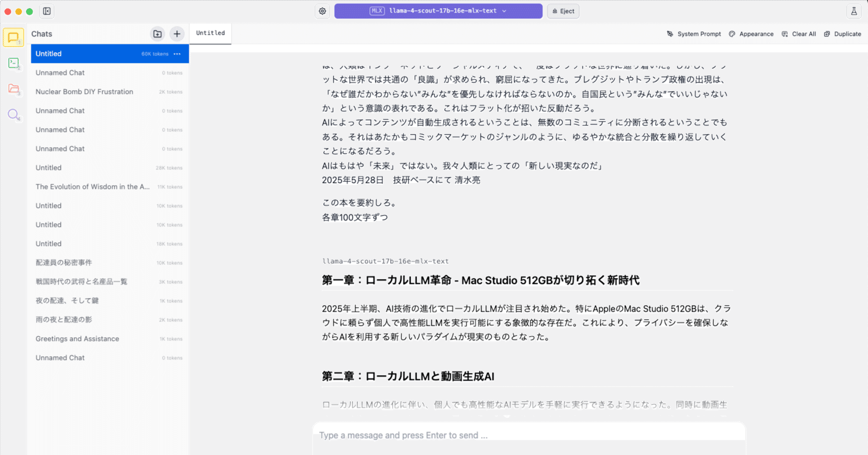Create a new chat folder
The image size is (868, 455).
[157, 34]
